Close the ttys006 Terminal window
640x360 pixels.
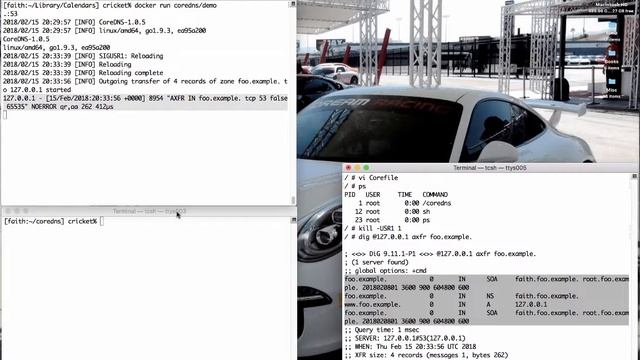point(348,168)
